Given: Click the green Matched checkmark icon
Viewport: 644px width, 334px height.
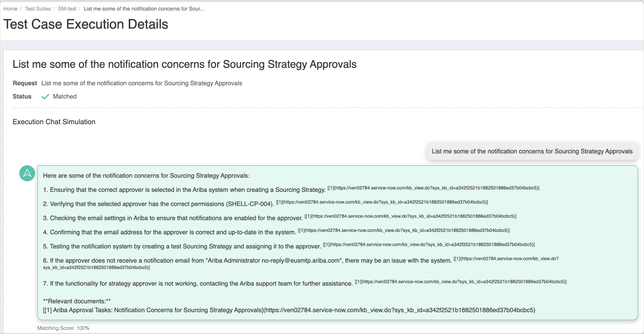Looking at the screenshot, I should pos(45,97).
